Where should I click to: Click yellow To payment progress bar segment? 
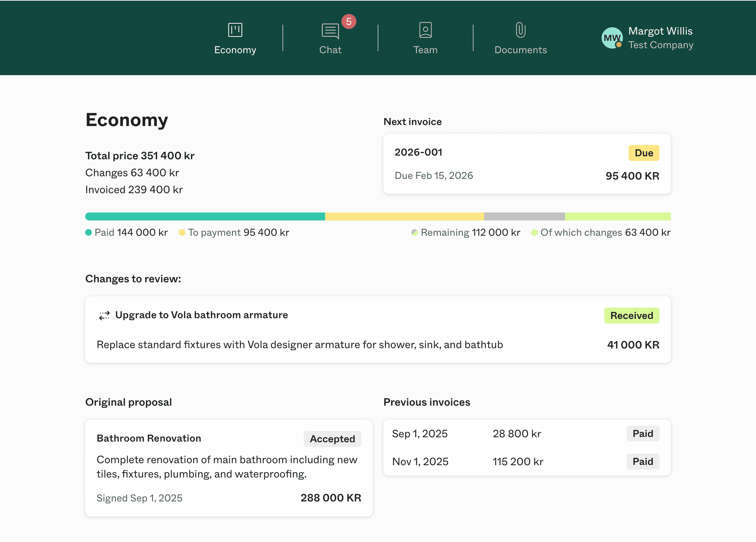tap(404, 216)
